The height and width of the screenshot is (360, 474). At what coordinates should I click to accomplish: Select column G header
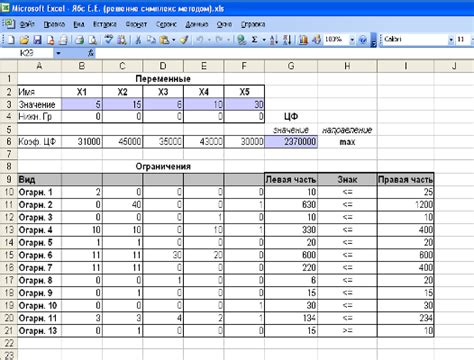tap(291, 66)
